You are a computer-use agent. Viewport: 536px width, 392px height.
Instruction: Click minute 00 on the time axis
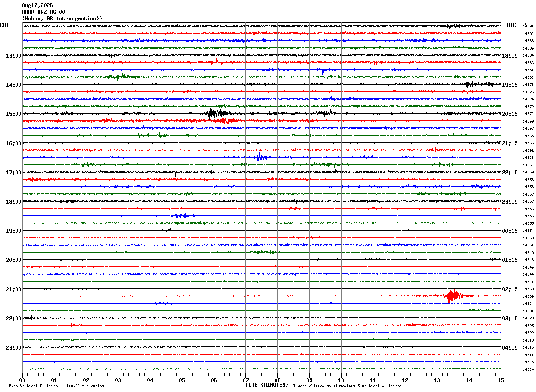pyautogui.click(x=22, y=380)
